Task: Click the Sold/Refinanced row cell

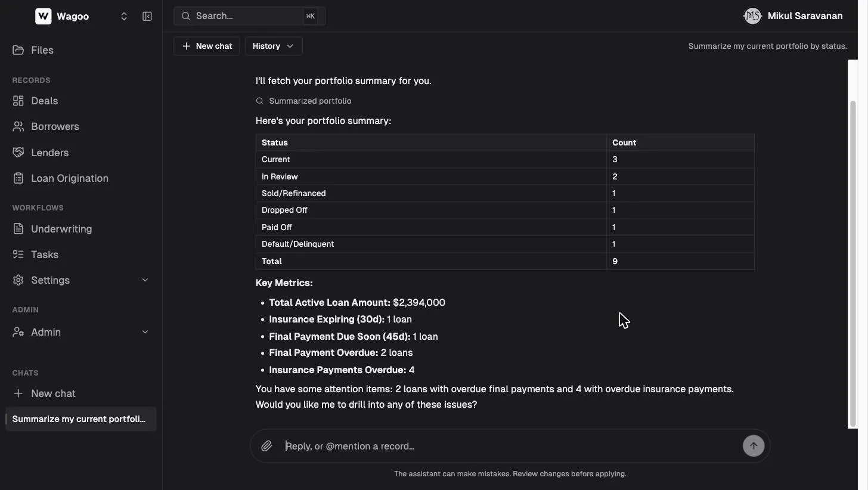Action: coord(431,193)
